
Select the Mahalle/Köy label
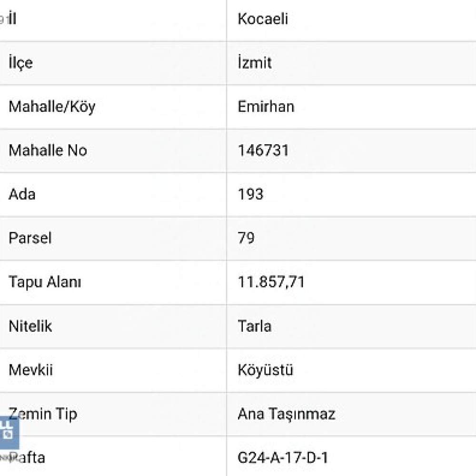click(x=52, y=107)
